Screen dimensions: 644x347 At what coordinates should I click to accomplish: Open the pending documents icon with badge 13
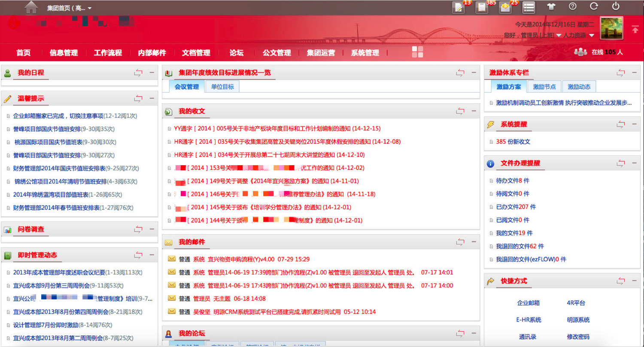point(459,8)
